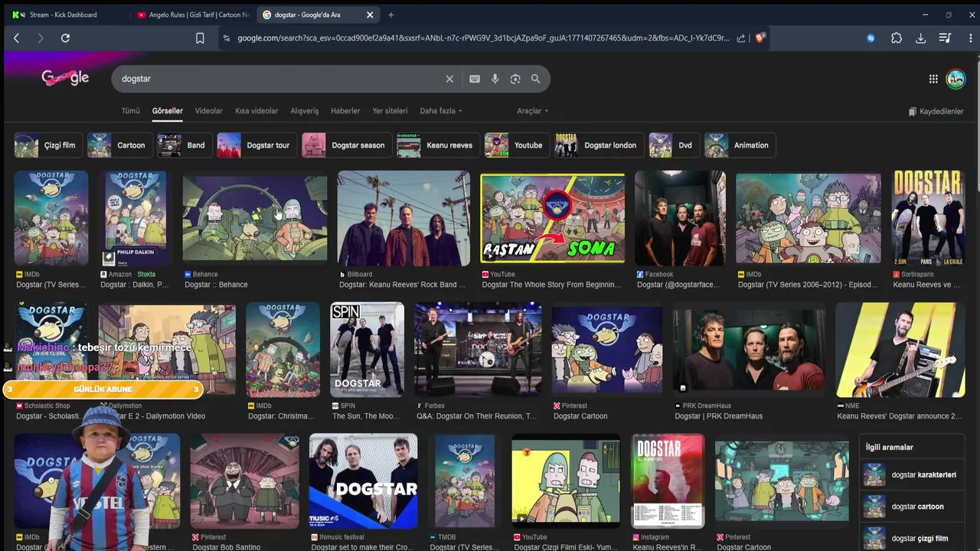The height and width of the screenshot is (551, 980).
Task: Open the downloads icon in toolbar
Action: (x=921, y=38)
